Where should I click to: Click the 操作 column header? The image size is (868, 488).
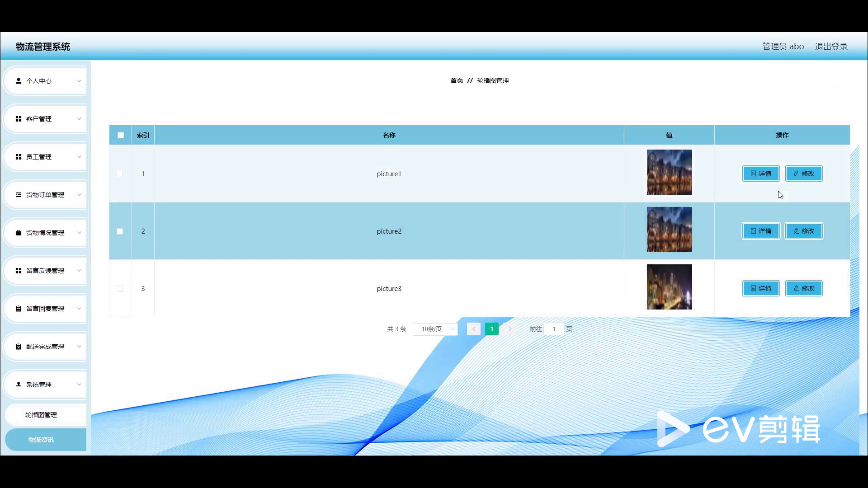[x=782, y=135]
